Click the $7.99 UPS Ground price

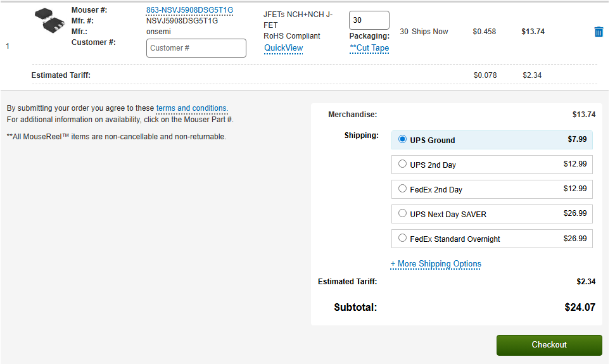pos(577,139)
